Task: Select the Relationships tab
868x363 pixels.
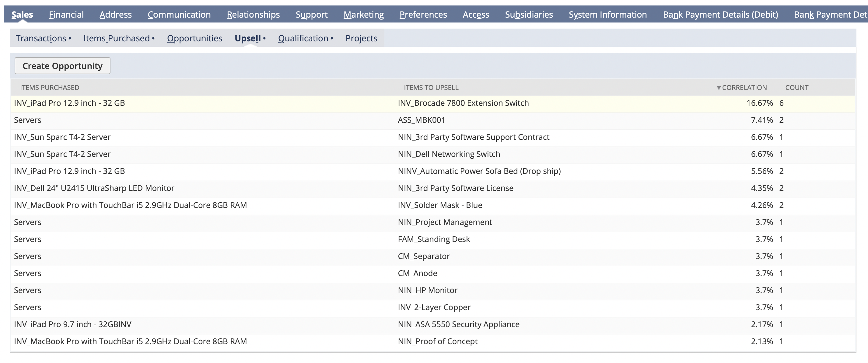Action: (253, 15)
